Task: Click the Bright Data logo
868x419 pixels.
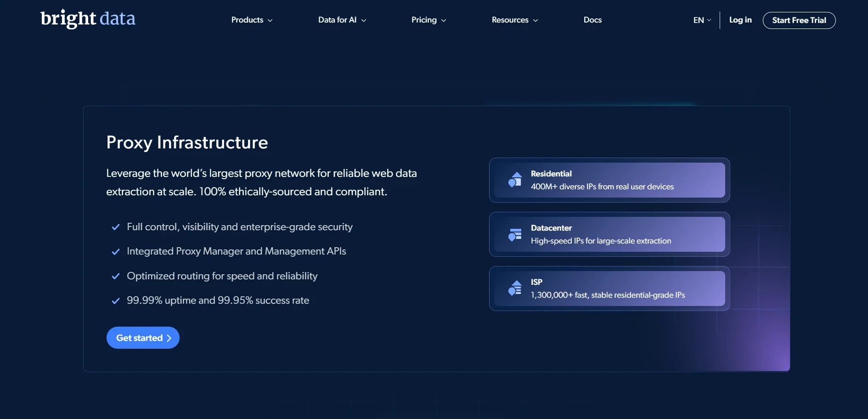Action: tap(88, 19)
